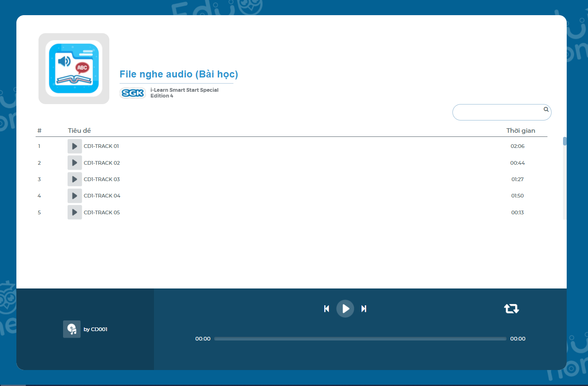
Task: Click the 02:06 duration of track 01
Action: 518,146
